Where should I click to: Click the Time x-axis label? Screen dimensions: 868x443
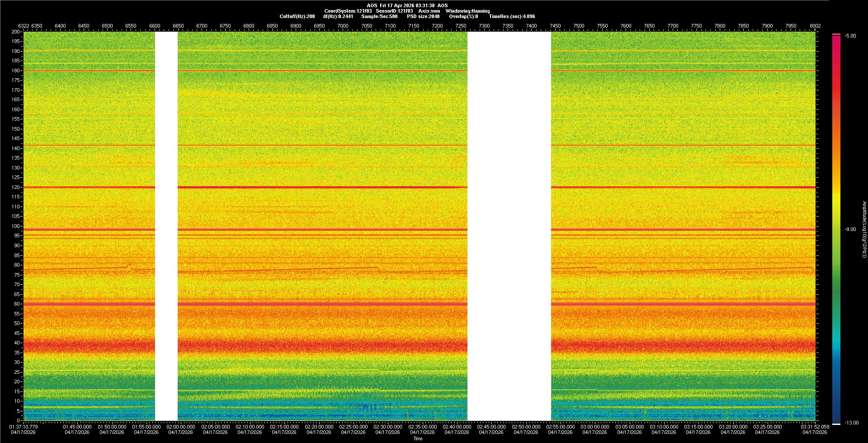418,438
